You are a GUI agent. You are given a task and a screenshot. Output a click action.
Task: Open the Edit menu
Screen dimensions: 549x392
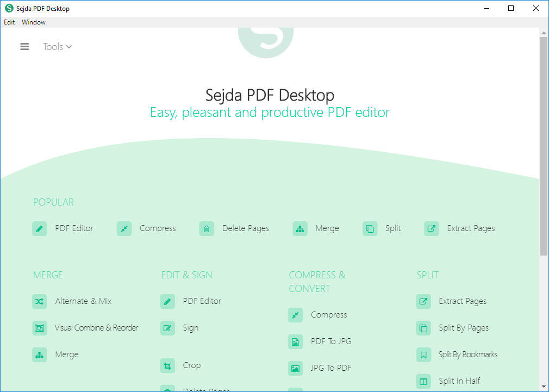[9, 22]
